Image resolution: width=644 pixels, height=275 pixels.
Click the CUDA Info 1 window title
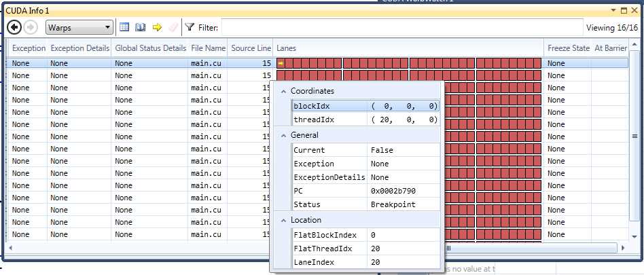[x=27, y=10]
